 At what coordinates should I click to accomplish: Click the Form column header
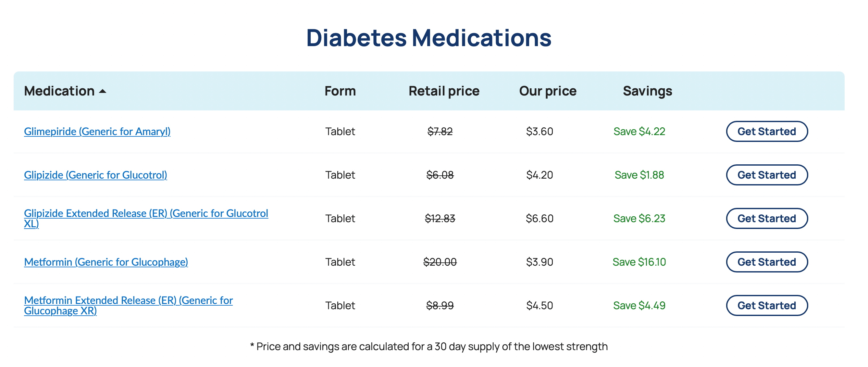[x=340, y=91]
